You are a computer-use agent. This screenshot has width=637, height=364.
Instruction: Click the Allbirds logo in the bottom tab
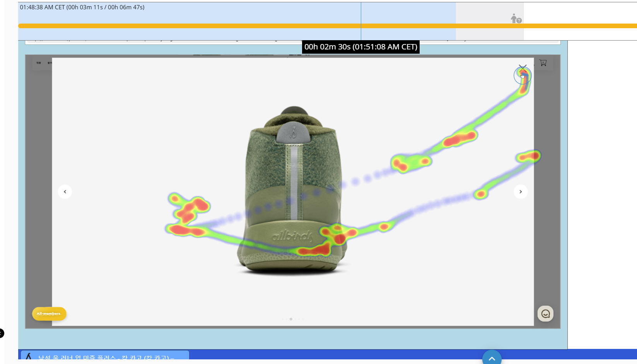pyautogui.click(x=29, y=357)
